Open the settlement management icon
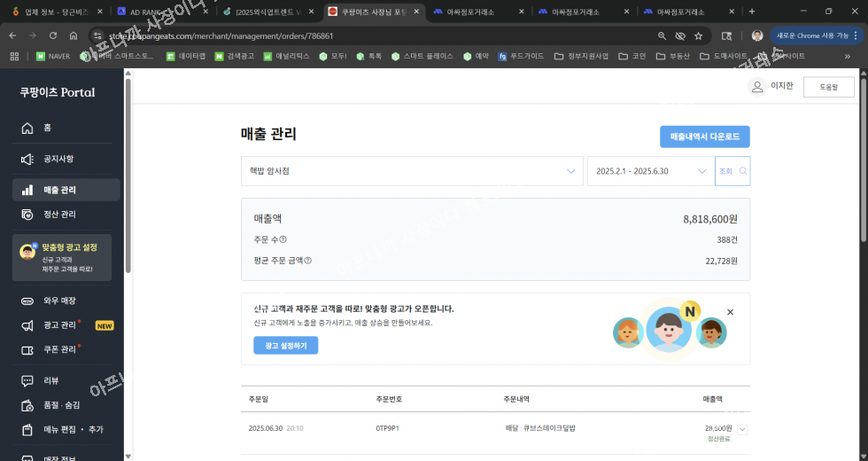868x461 pixels. [27, 215]
